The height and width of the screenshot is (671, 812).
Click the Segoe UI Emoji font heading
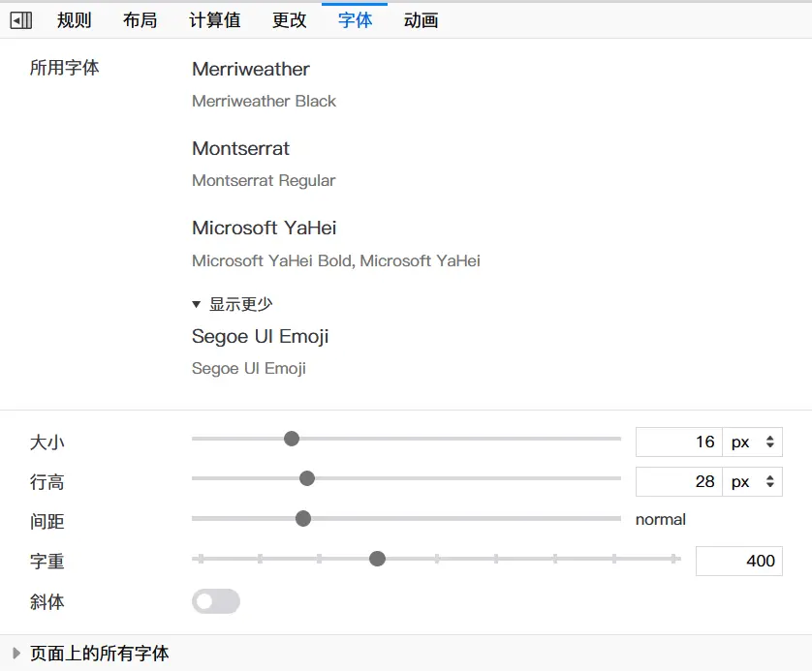pyautogui.click(x=260, y=336)
